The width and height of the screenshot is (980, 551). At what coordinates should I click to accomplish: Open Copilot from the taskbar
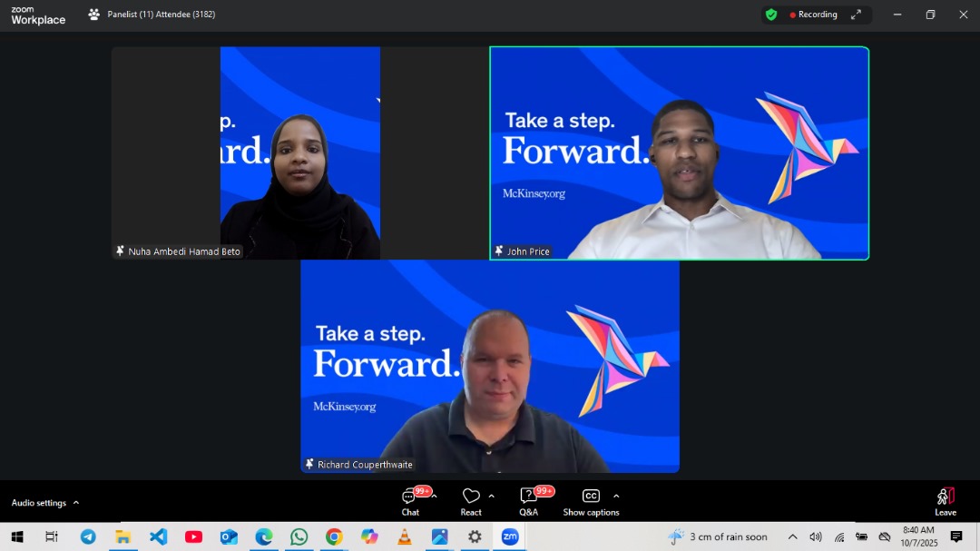[x=369, y=536]
